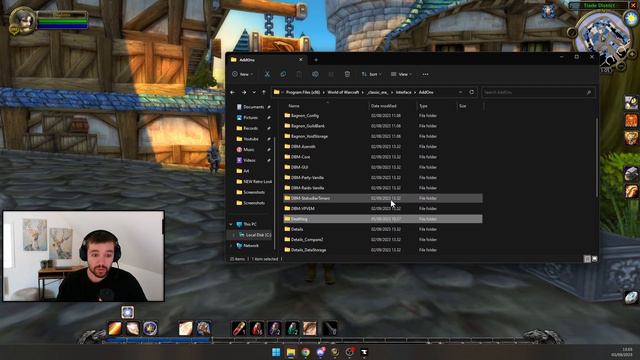
Task: Use the purple potion on action bar
Action: point(274,328)
